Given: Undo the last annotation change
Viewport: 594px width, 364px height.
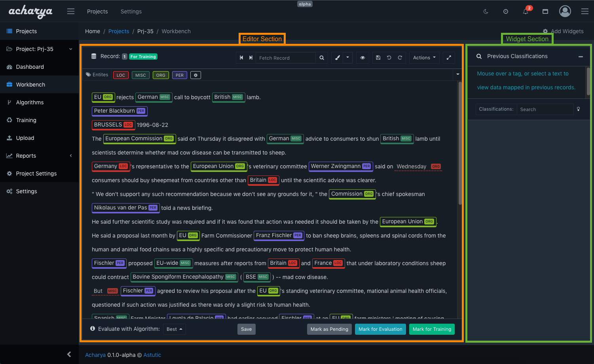Looking at the screenshot, I should click(389, 58).
